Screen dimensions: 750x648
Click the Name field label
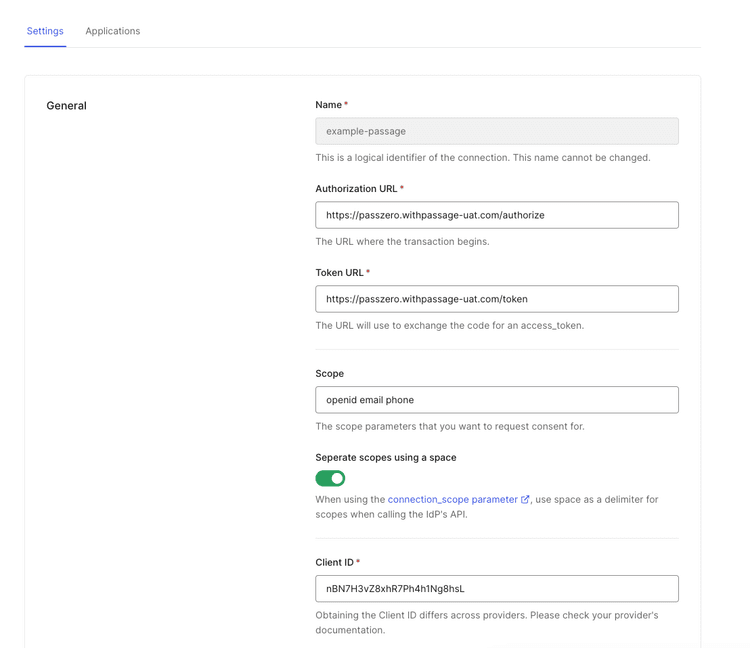click(x=329, y=105)
